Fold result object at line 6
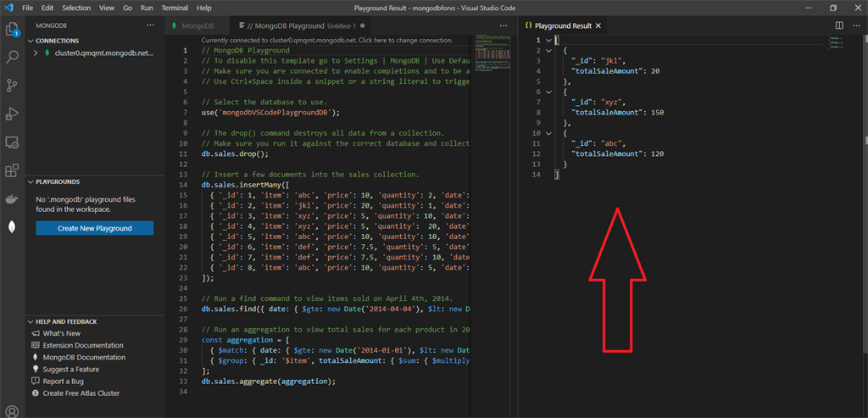Image resolution: width=868 pixels, height=418 pixels. click(x=548, y=92)
